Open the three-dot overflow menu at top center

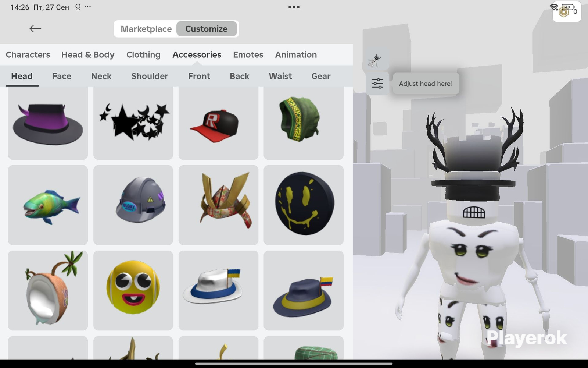pyautogui.click(x=294, y=7)
